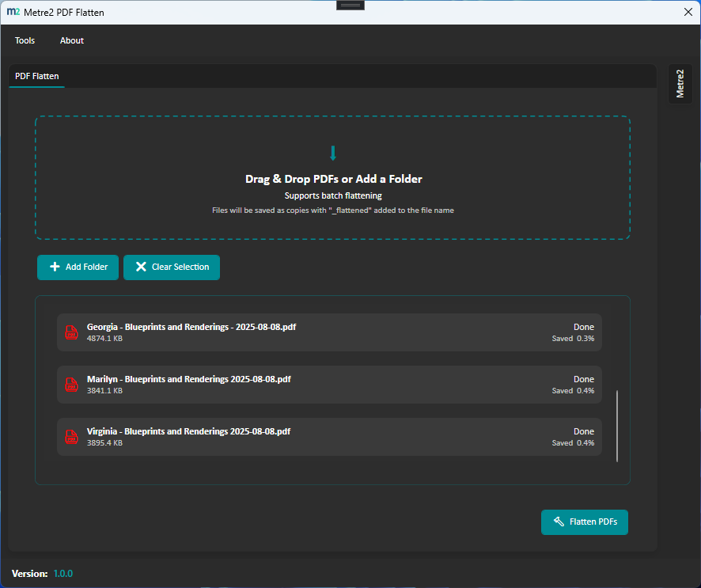Click the X icon on Clear Selection button
The height and width of the screenshot is (588, 701).
click(142, 267)
